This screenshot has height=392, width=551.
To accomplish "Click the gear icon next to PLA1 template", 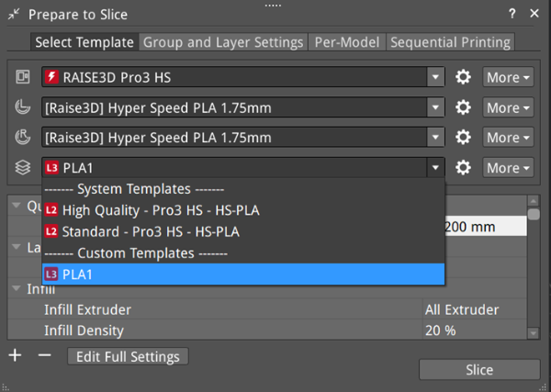I will pos(464,168).
